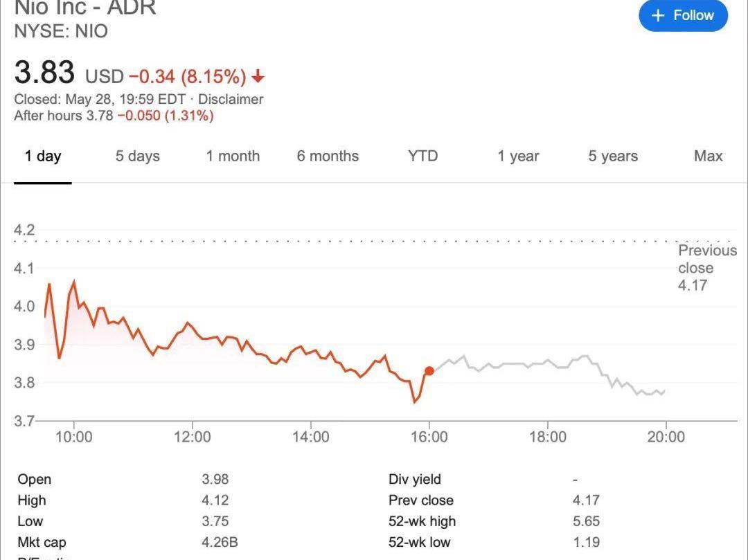The width and height of the screenshot is (748, 560).
Task: Click the NYSE: NIO ticker text
Action: point(61,31)
